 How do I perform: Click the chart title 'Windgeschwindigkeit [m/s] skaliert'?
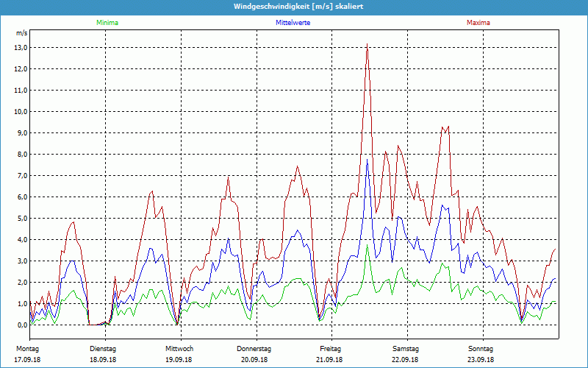pos(298,7)
